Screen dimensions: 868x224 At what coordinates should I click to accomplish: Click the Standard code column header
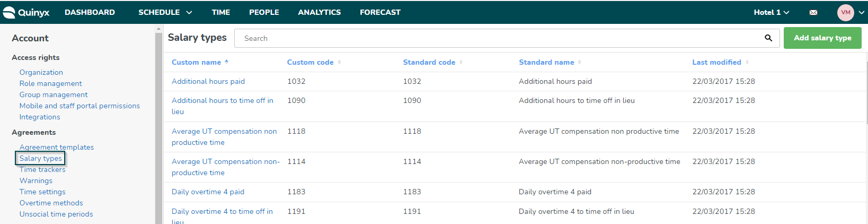click(429, 62)
